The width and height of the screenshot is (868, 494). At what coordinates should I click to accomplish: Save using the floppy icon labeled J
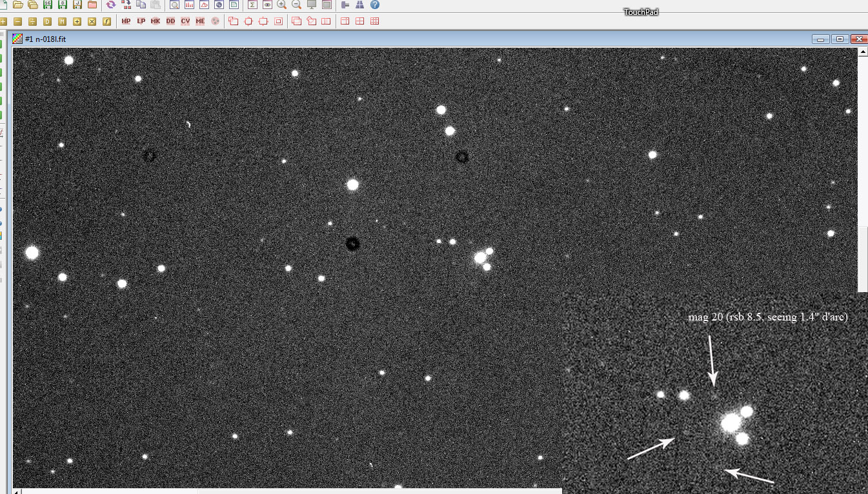point(77,5)
